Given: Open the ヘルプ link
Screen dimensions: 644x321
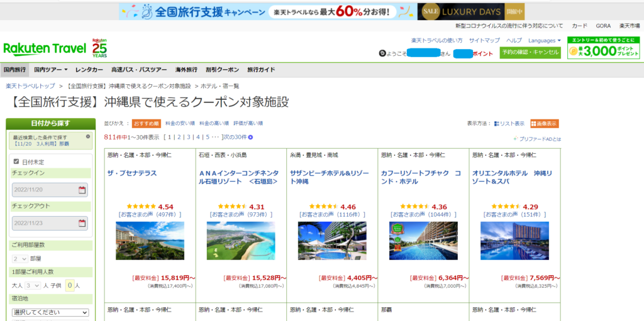Looking at the screenshot, I should pos(514,41).
